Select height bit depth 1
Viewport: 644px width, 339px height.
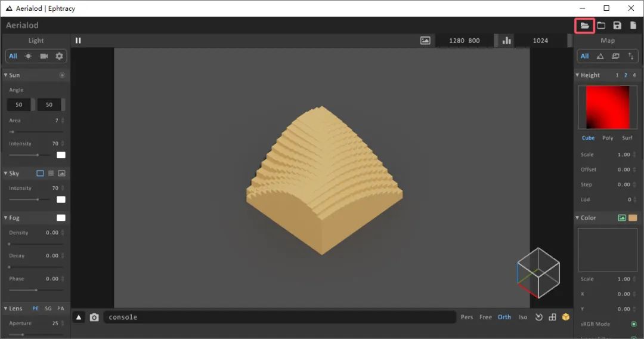(617, 75)
